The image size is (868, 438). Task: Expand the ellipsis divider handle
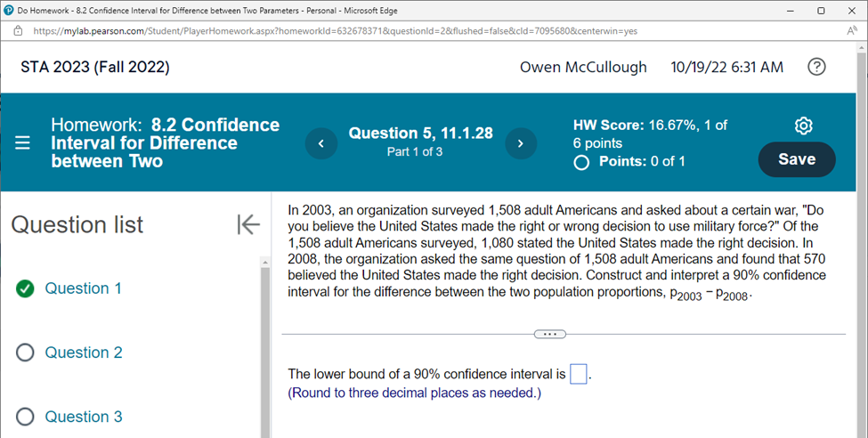[x=549, y=334]
